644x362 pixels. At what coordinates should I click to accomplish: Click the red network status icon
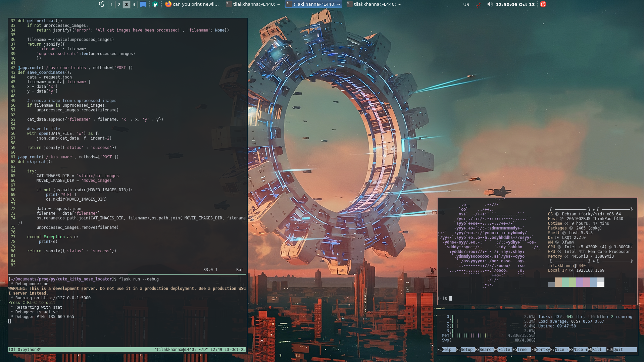click(479, 5)
